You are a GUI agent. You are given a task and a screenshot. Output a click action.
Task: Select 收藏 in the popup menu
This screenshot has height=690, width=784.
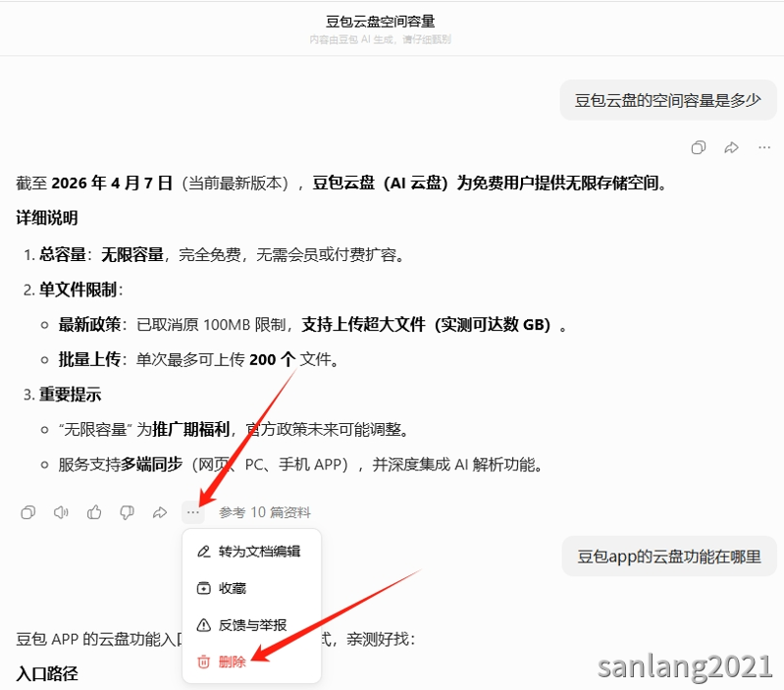tap(251, 589)
